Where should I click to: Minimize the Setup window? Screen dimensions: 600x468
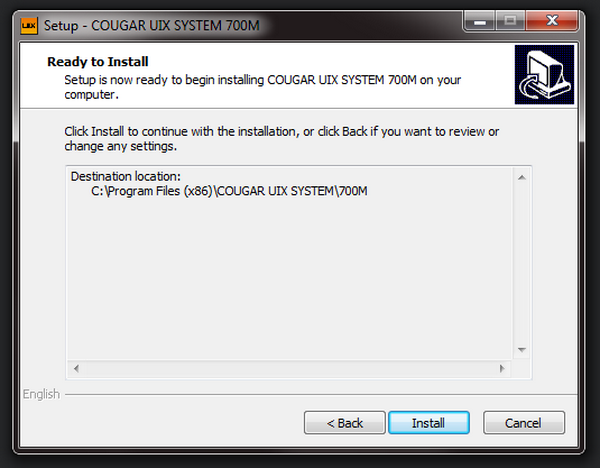tap(480, 21)
